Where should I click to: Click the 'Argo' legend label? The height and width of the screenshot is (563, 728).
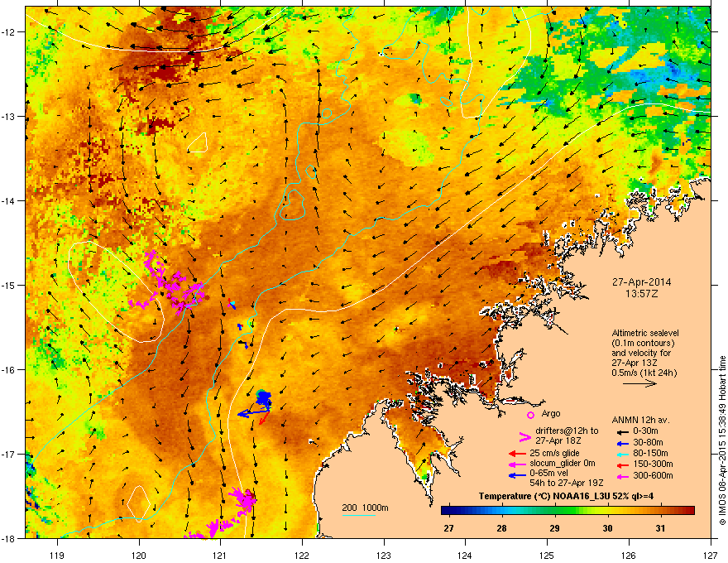click(551, 413)
